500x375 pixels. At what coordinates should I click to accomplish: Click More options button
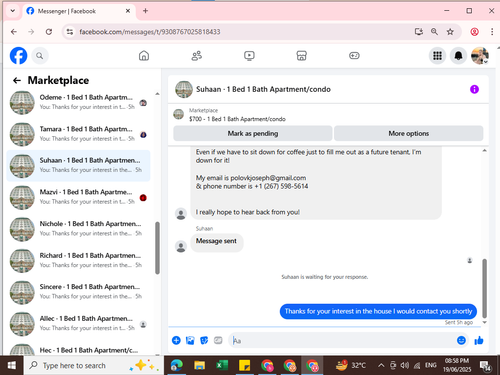(x=409, y=133)
